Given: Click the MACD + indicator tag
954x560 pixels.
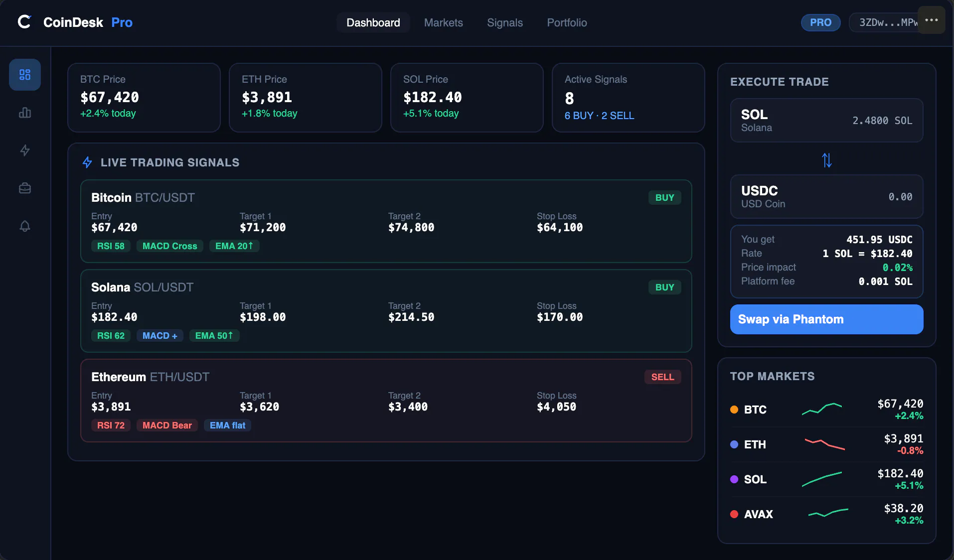Looking at the screenshot, I should pyautogui.click(x=160, y=336).
